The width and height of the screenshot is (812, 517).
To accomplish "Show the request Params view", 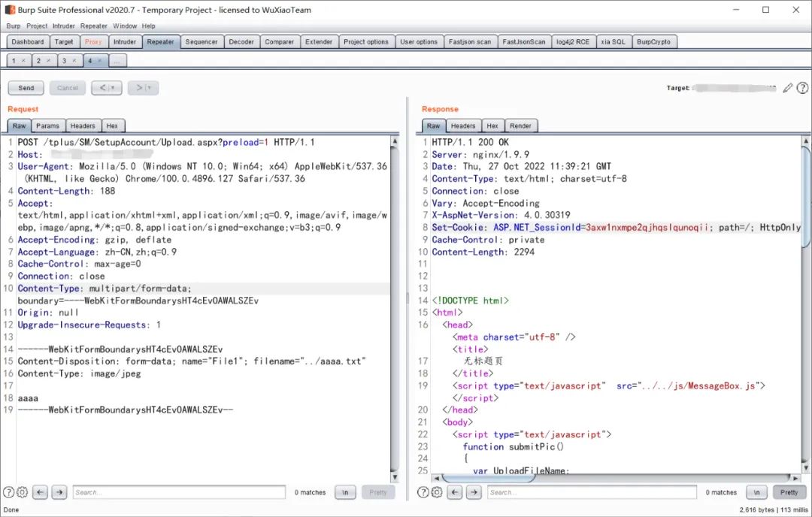I will [47, 125].
